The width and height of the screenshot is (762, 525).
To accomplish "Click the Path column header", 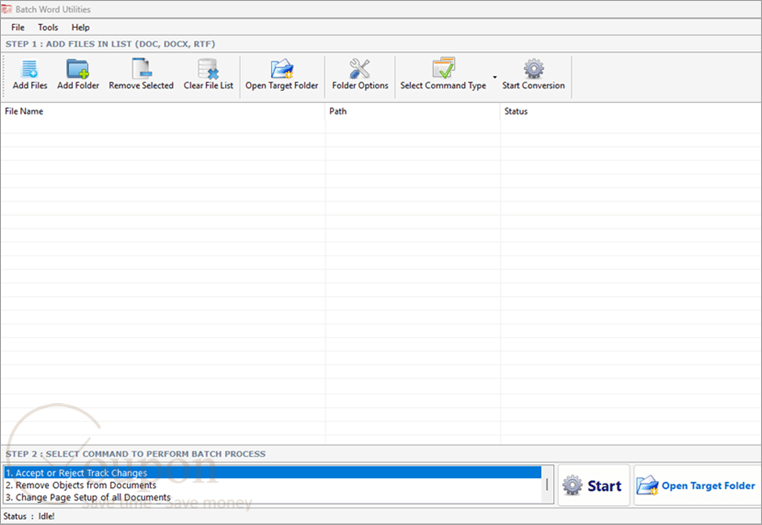I will point(413,111).
